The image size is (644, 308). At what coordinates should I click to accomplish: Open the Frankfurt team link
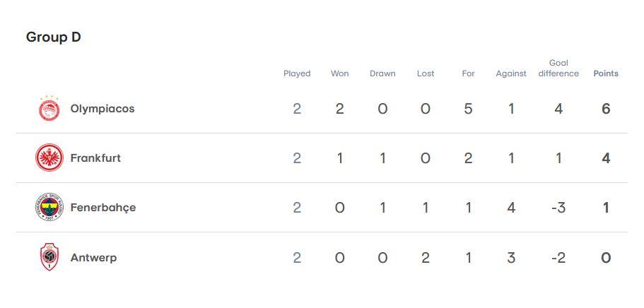point(95,158)
